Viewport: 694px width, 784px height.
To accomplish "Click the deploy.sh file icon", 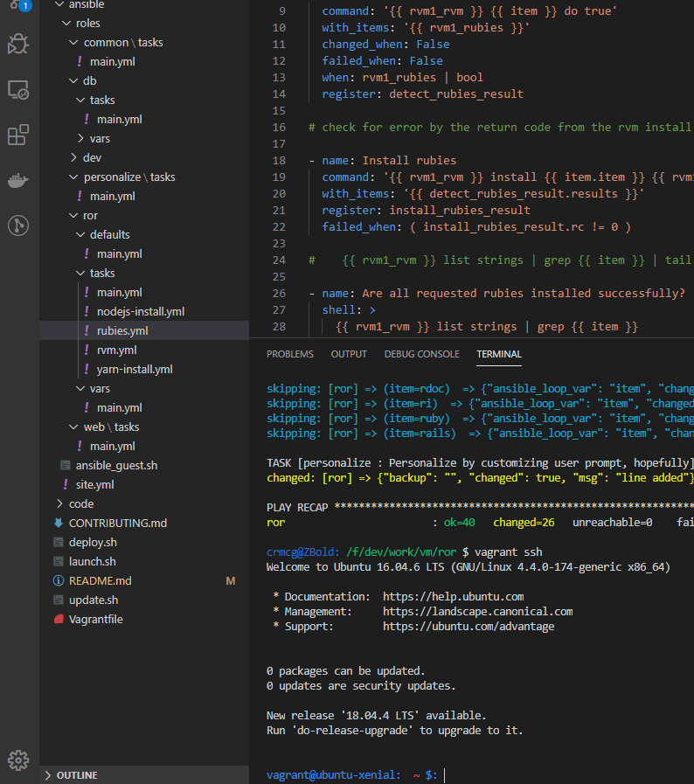I will point(59,542).
